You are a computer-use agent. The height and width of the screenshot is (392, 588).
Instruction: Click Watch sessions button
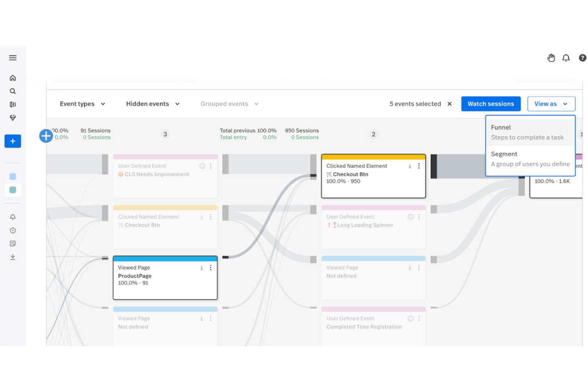(x=491, y=104)
